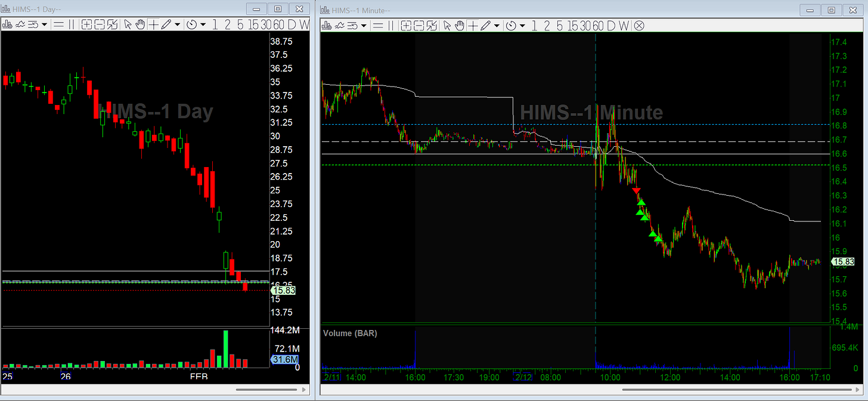Select 1-minute interval in Minute chart window
The image size is (868, 401).
[534, 25]
